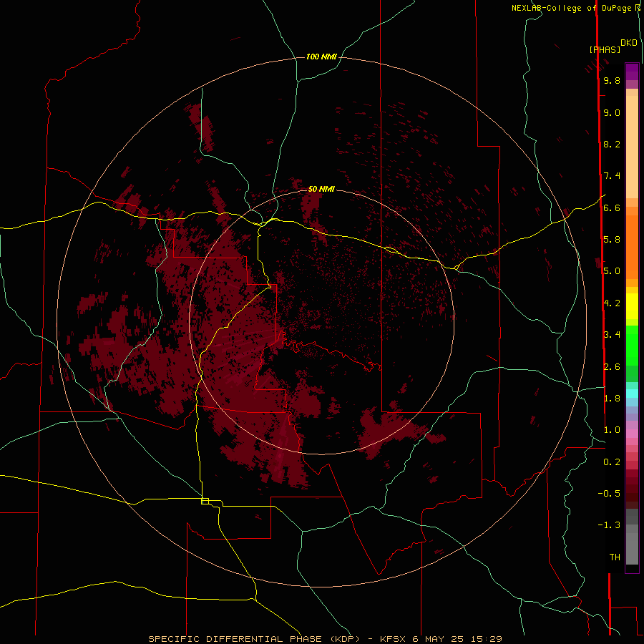This screenshot has width=644, height=644.
Task: Click the 2.6 value on the scale
Action: point(612,367)
